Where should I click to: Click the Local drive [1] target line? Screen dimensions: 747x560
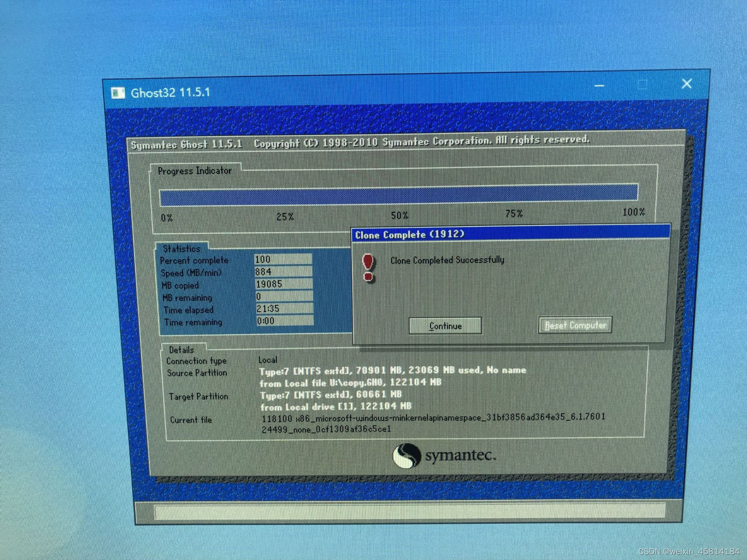(x=336, y=407)
